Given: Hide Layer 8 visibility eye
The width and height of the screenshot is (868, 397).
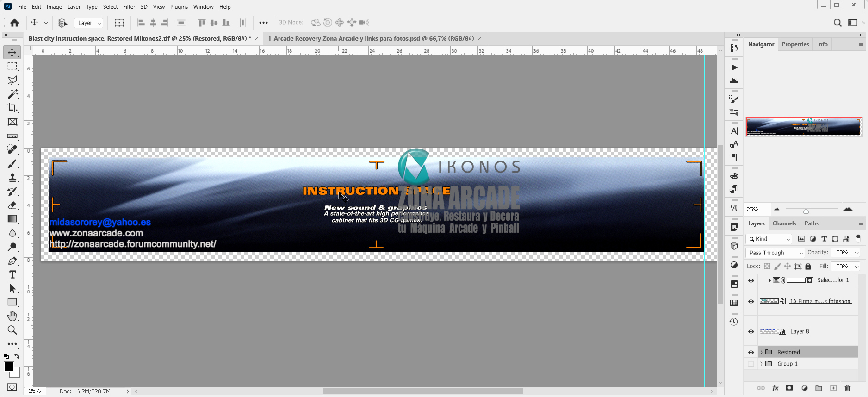Looking at the screenshot, I should click(x=751, y=331).
